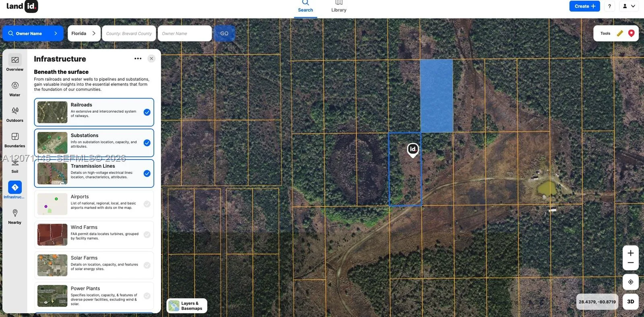This screenshot has width=644, height=317.
Task: Click the coordinates readout 28.4379, -80.8719
Action: click(597, 302)
